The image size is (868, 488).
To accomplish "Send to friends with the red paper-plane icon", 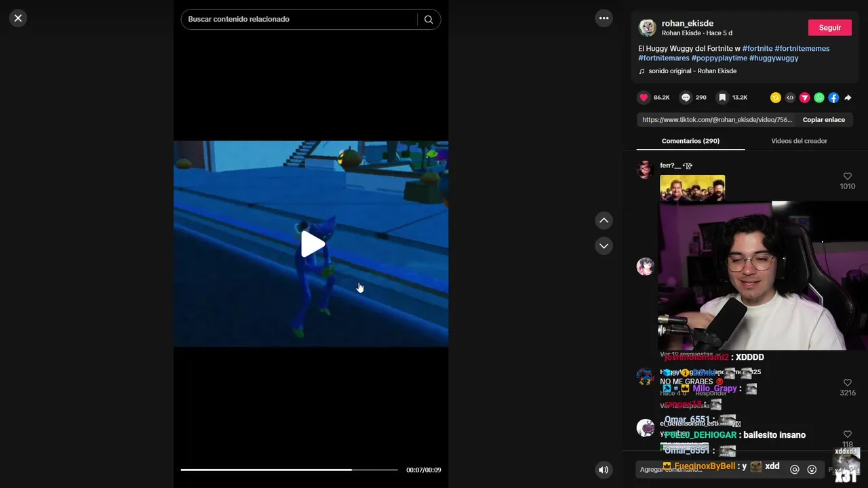I will click(805, 98).
